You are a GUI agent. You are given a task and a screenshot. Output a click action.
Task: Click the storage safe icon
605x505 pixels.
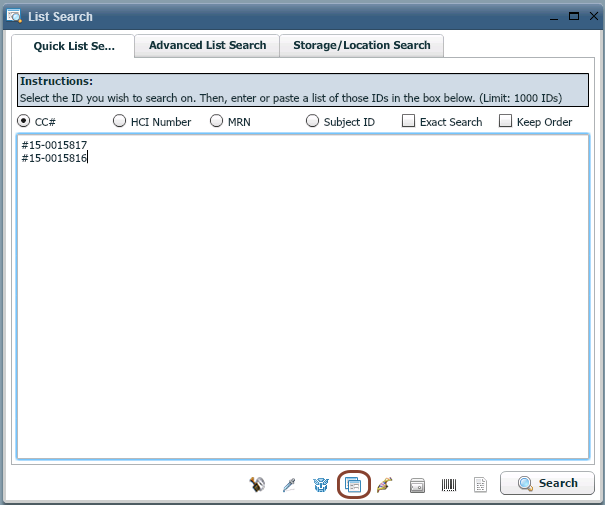click(417, 485)
